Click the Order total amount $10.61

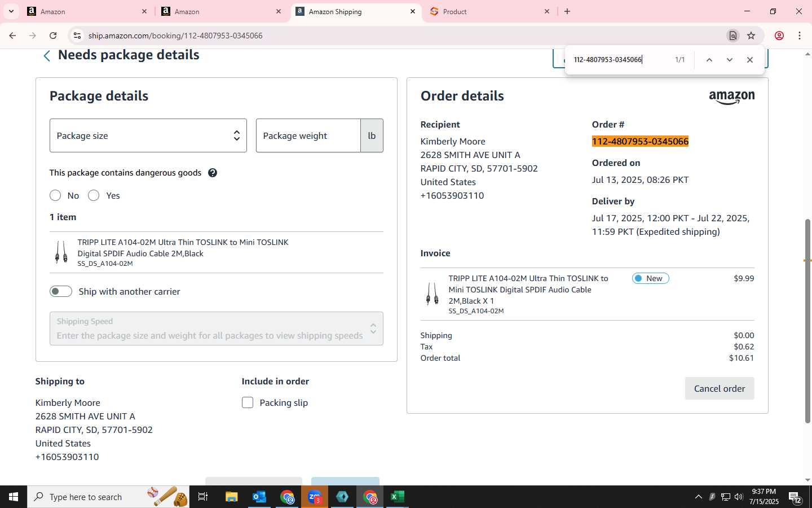(742, 358)
